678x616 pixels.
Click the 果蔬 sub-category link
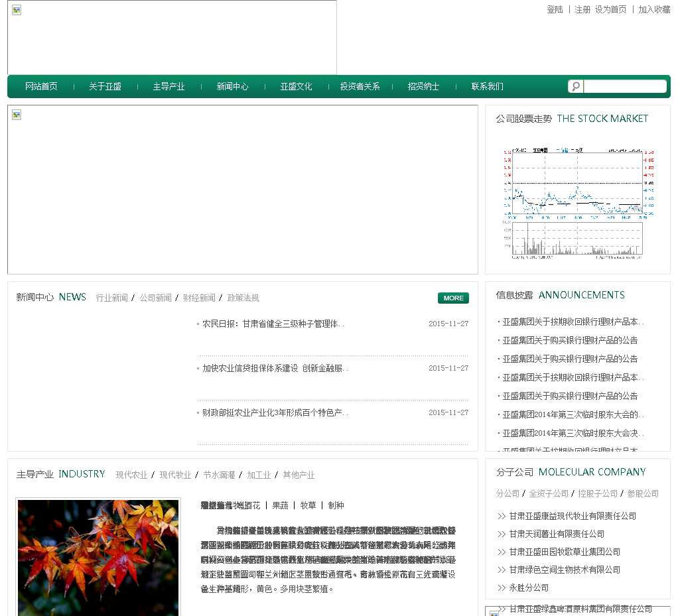pyautogui.click(x=280, y=505)
